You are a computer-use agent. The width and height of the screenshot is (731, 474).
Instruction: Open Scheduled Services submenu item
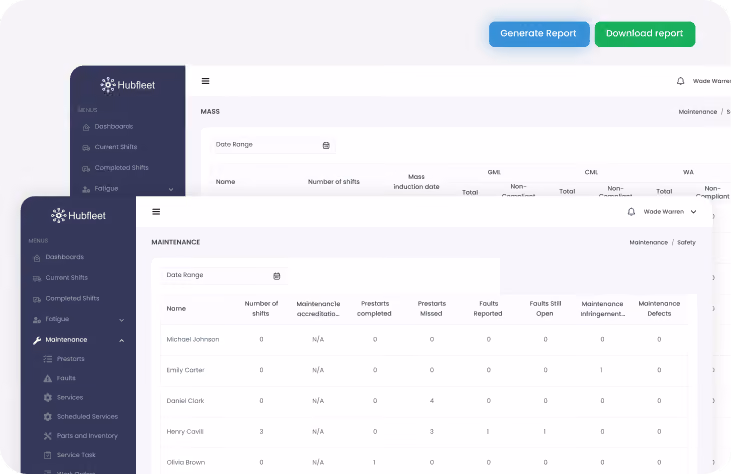pyautogui.click(x=87, y=416)
